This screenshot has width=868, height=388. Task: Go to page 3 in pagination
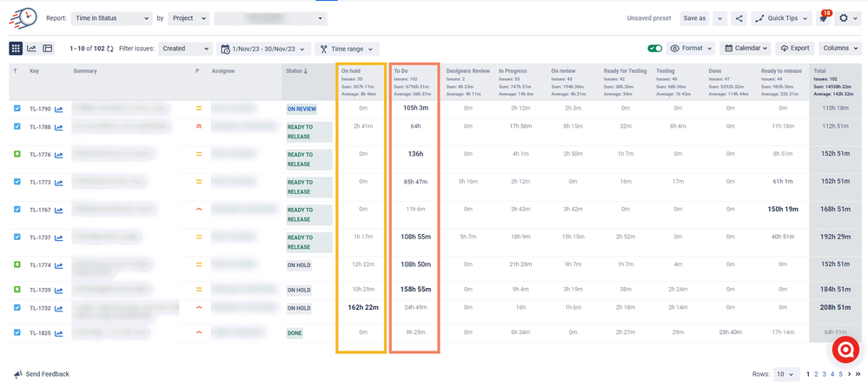click(x=823, y=374)
